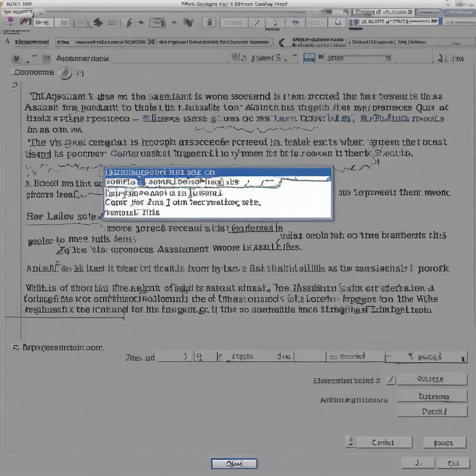
Task: Click the blue icon beside the STIEN field
Action: (309, 58)
